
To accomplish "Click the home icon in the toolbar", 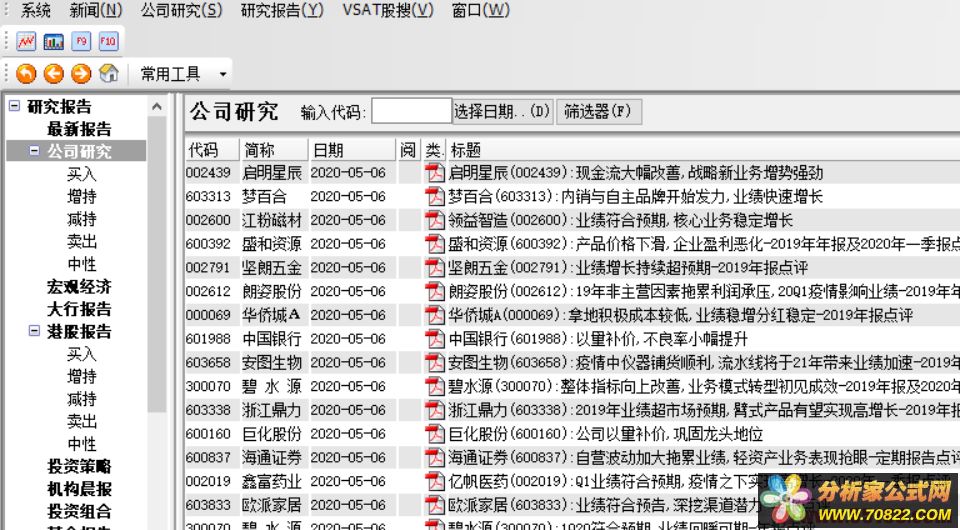I will [108, 74].
